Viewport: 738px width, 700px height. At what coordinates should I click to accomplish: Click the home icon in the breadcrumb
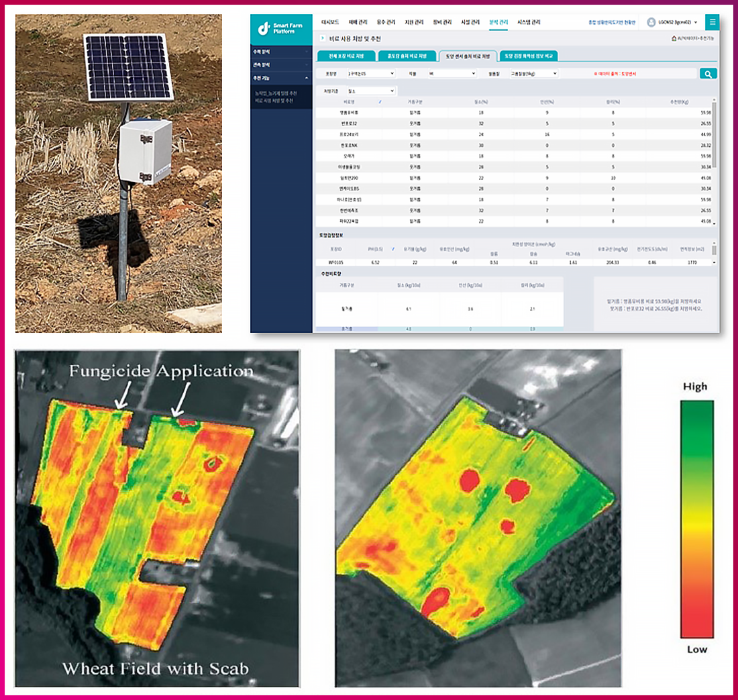(x=674, y=39)
